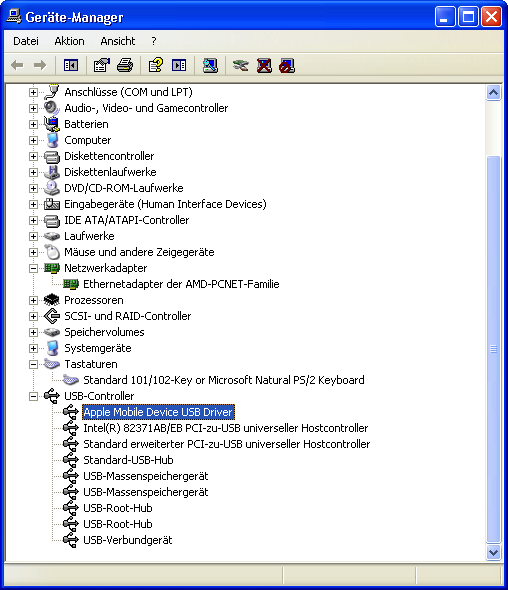Minimize the Geräte-Manager window
The width and height of the screenshot is (508, 590).
point(445,17)
